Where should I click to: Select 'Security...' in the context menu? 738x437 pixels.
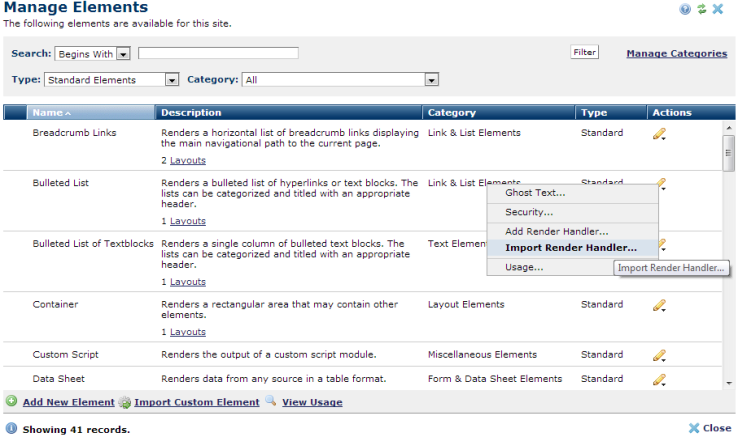pyautogui.click(x=529, y=212)
